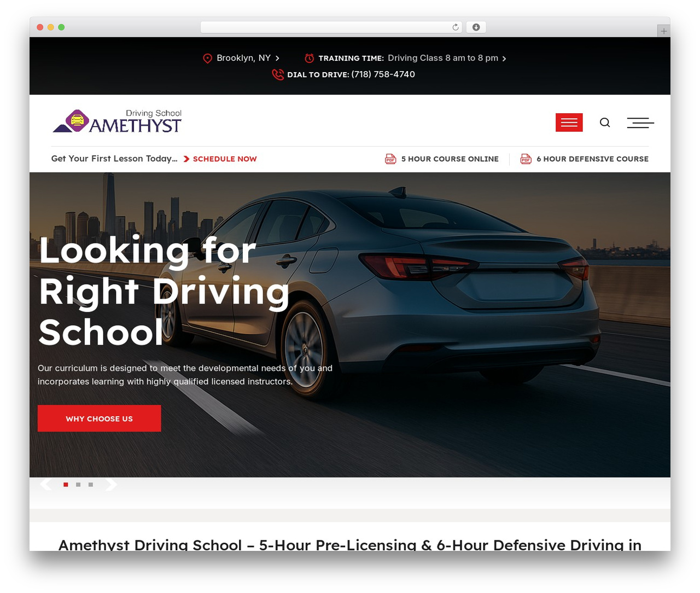
Task: Click the Amethyst Driving School 5-Hour Pre-Licensing heading
Action: coord(350,544)
